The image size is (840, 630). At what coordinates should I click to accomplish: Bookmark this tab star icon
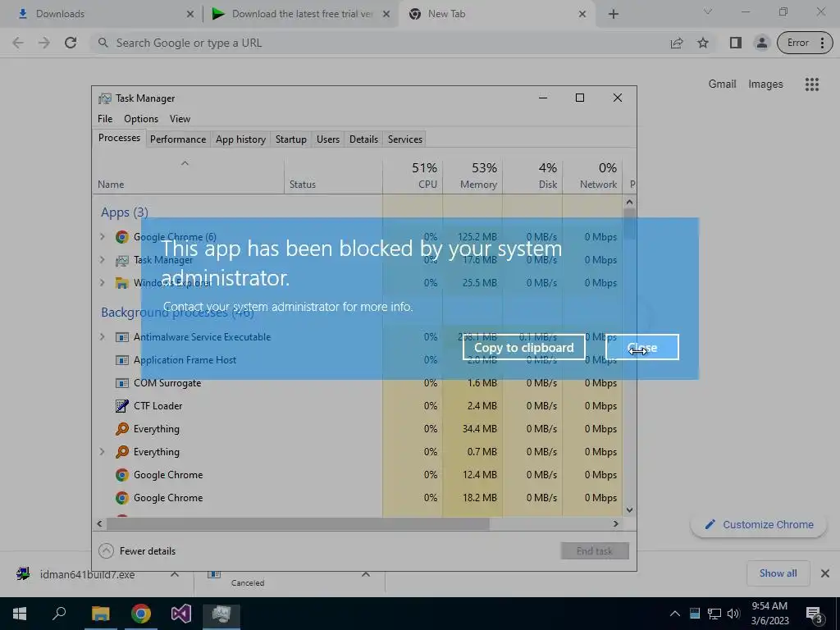[x=703, y=43]
